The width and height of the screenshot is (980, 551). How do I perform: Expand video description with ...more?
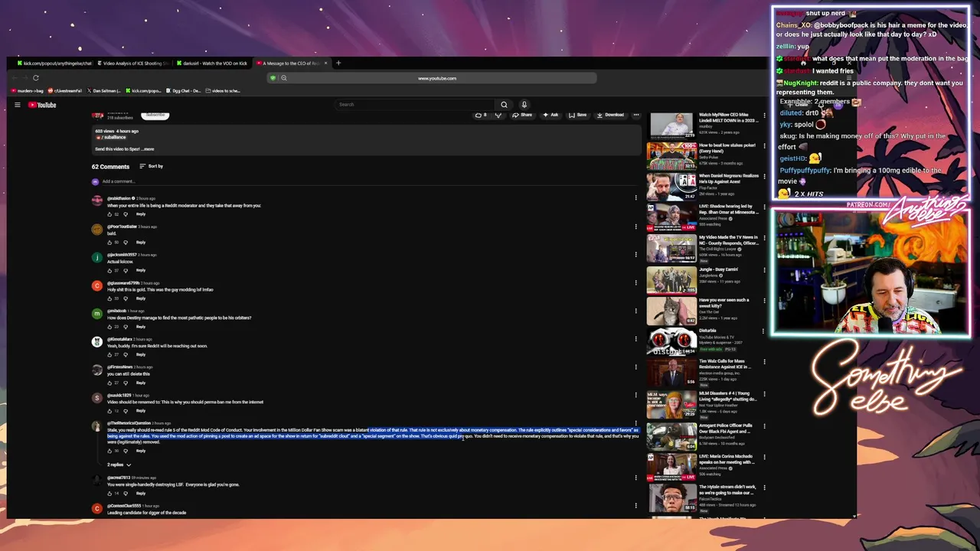click(146, 149)
